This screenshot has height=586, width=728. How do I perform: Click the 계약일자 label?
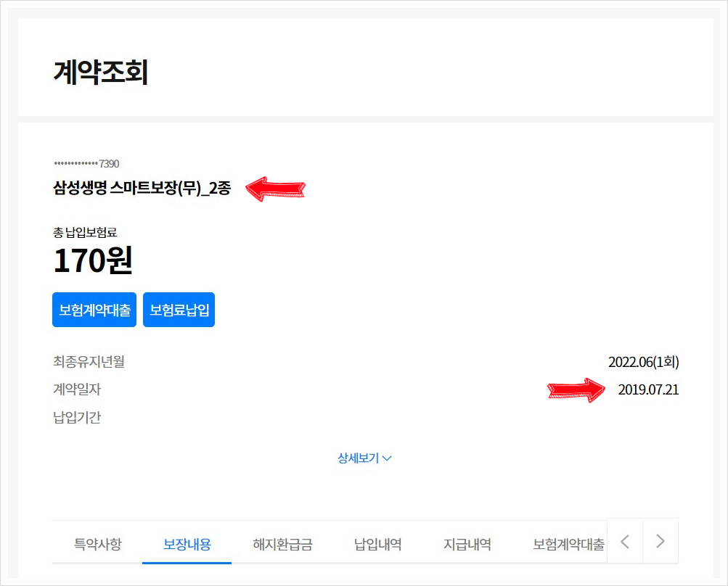pyautogui.click(x=77, y=389)
